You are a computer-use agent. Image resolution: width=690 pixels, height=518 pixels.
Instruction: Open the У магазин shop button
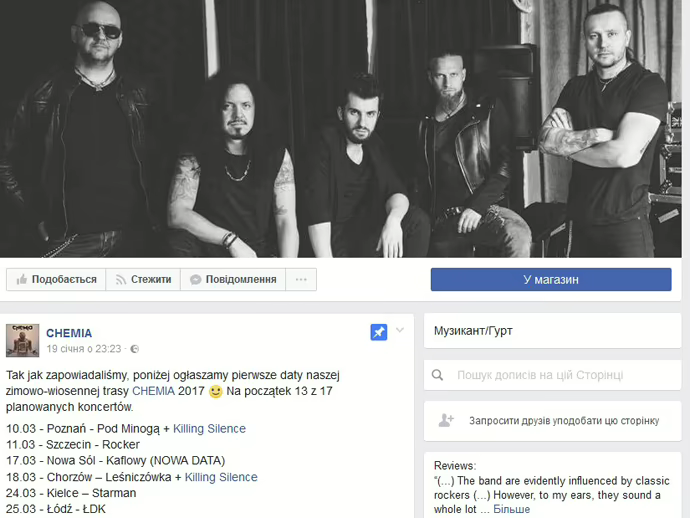tap(551, 279)
